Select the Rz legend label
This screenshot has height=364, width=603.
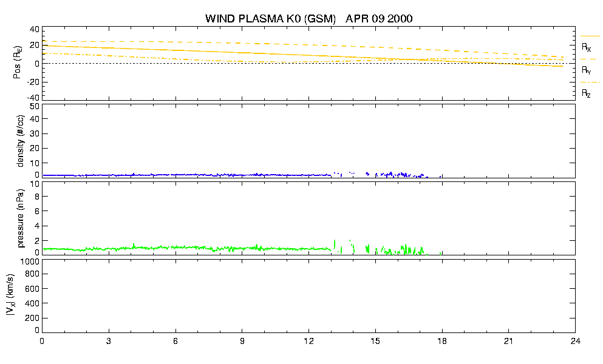(x=586, y=93)
